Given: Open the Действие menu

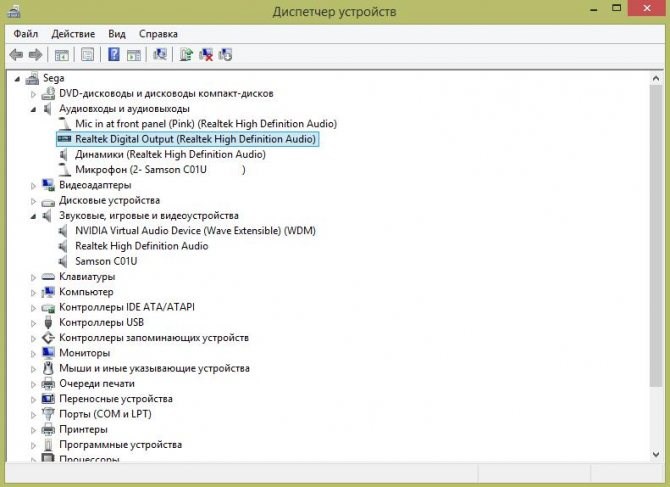Looking at the screenshot, I should point(73,34).
